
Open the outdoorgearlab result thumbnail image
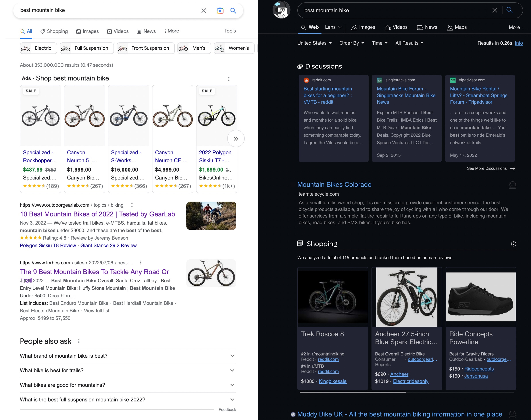[x=211, y=216]
